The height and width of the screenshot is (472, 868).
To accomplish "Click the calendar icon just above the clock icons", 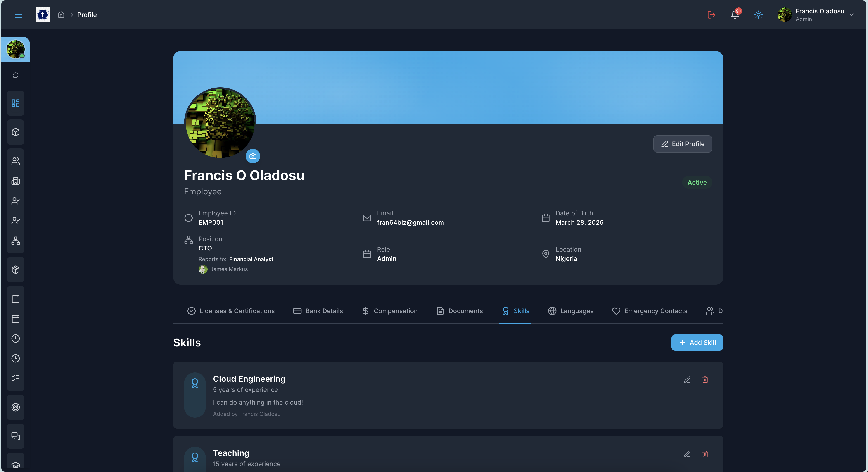I will click(16, 319).
